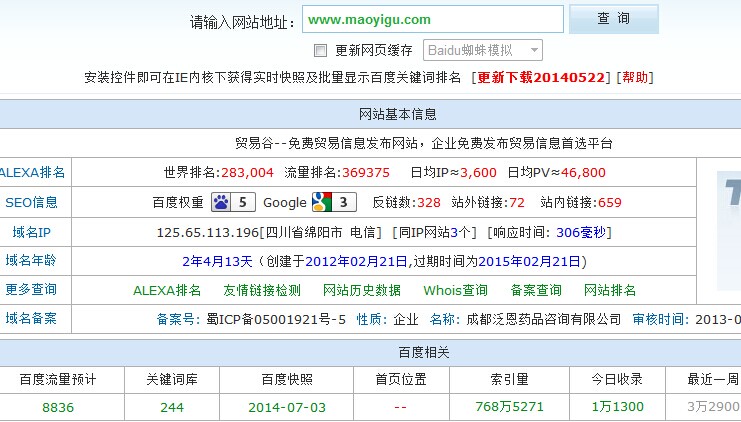741x422 pixels.
Task: Click traffic rank value 369375
Action: point(366,172)
